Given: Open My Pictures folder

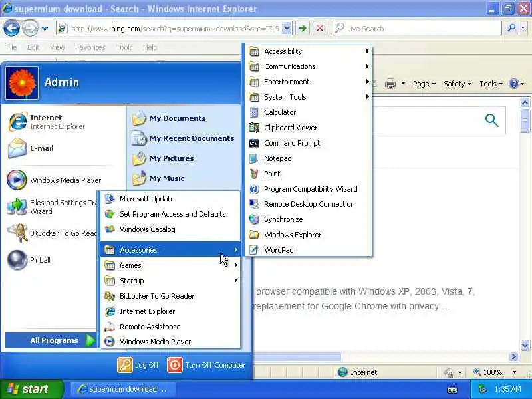Looking at the screenshot, I should pos(163,158).
